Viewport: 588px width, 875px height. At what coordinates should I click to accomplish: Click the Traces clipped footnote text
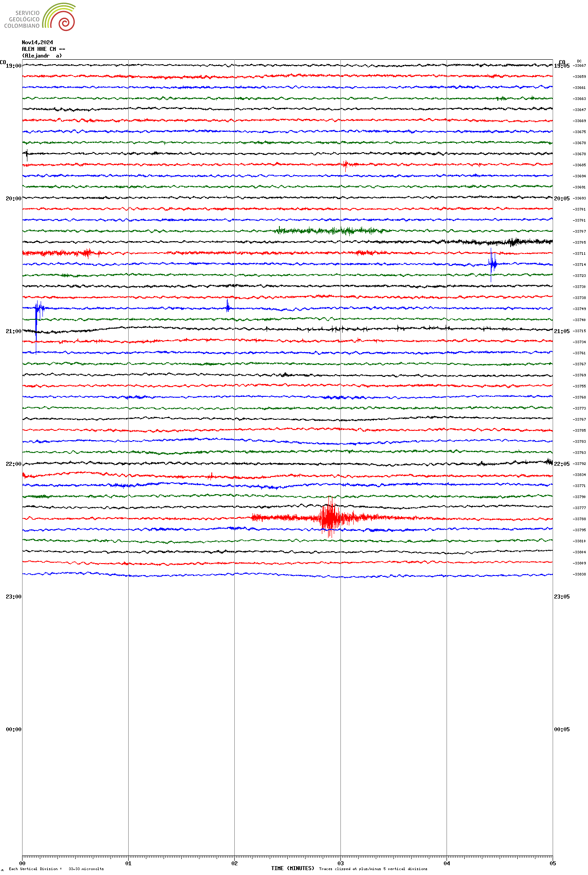[373, 869]
